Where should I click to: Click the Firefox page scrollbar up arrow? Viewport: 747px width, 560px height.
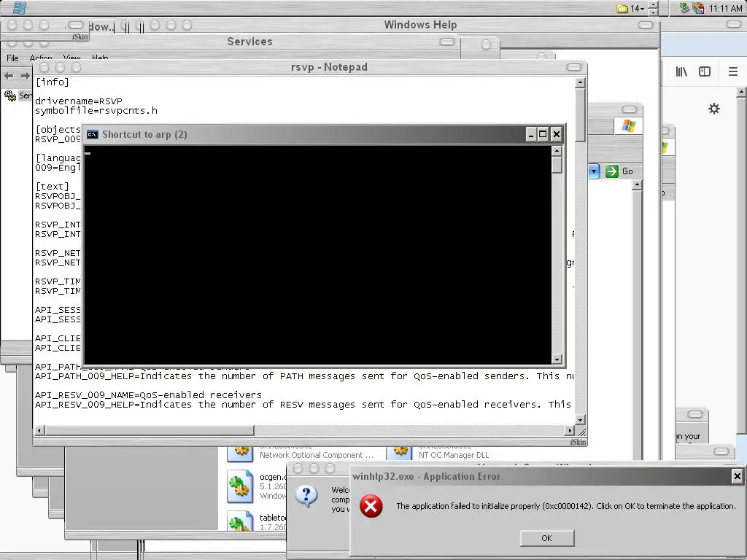pos(741,93)
